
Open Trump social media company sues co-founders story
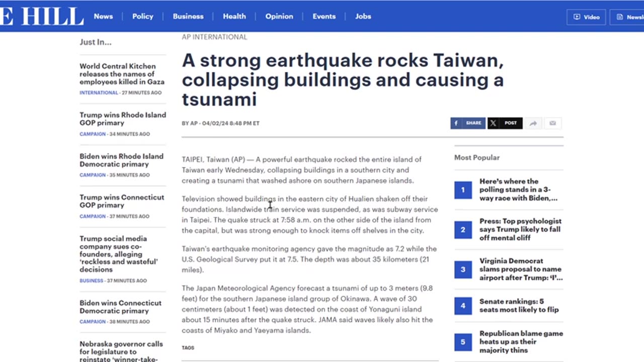[119, 254]
